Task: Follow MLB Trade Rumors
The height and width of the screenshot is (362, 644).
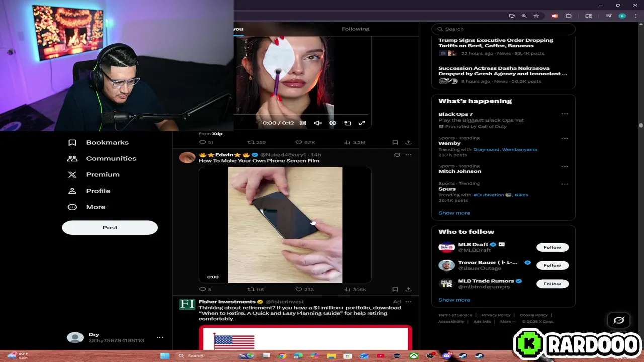Action: (552, 284)
